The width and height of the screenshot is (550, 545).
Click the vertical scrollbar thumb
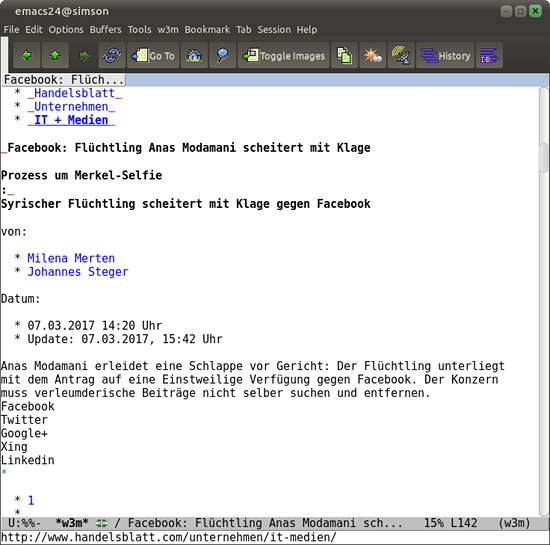pos(544,157)
